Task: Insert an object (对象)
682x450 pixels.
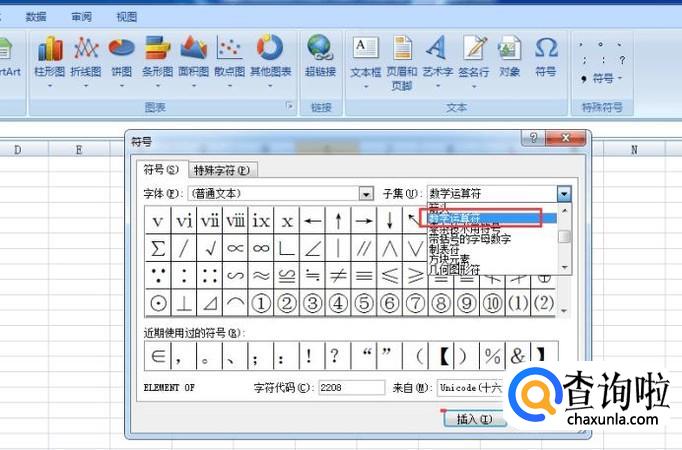Action: [509, 57]
